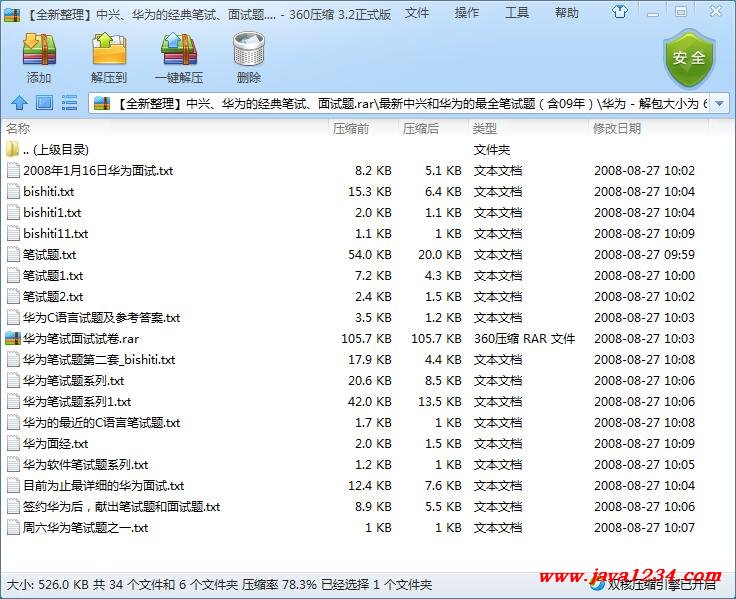
Task: Click the archive path address field
Action: click(400, 103)
